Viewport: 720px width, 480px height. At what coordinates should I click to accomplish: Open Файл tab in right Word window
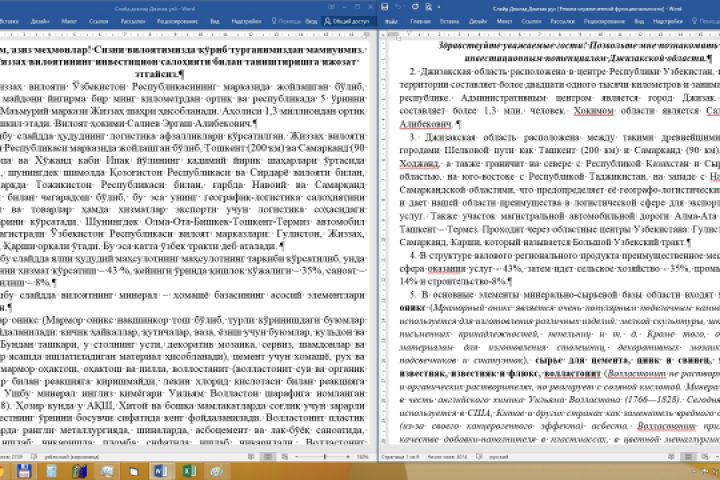coord(391,21)
